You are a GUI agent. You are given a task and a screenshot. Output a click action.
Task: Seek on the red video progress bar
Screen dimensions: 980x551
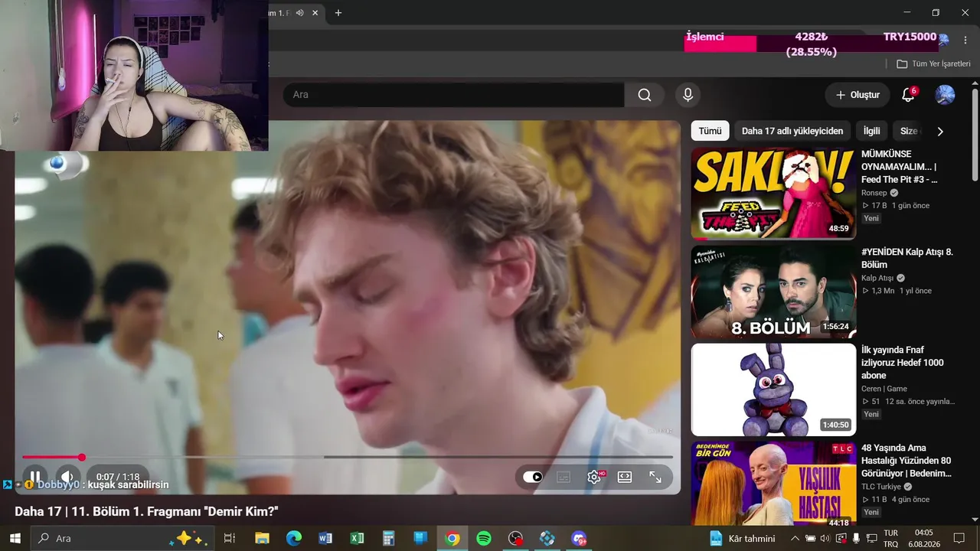(347, 457)
